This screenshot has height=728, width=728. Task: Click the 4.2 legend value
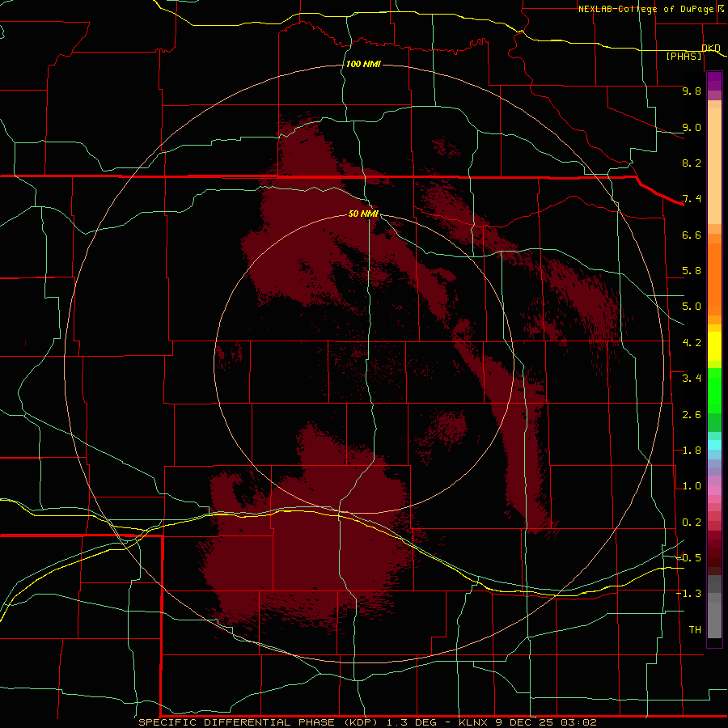point(692,343)
